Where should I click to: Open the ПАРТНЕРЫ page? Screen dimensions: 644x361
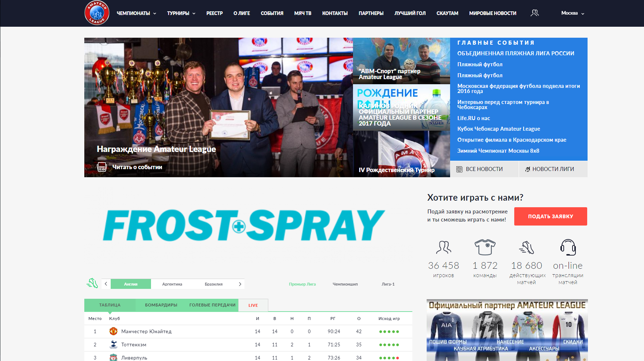point(371,13)
